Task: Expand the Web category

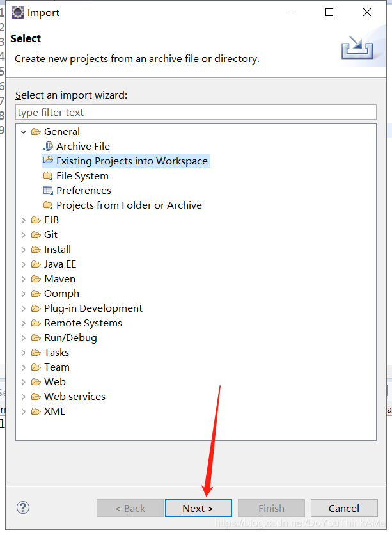Action: coord(24,382)
